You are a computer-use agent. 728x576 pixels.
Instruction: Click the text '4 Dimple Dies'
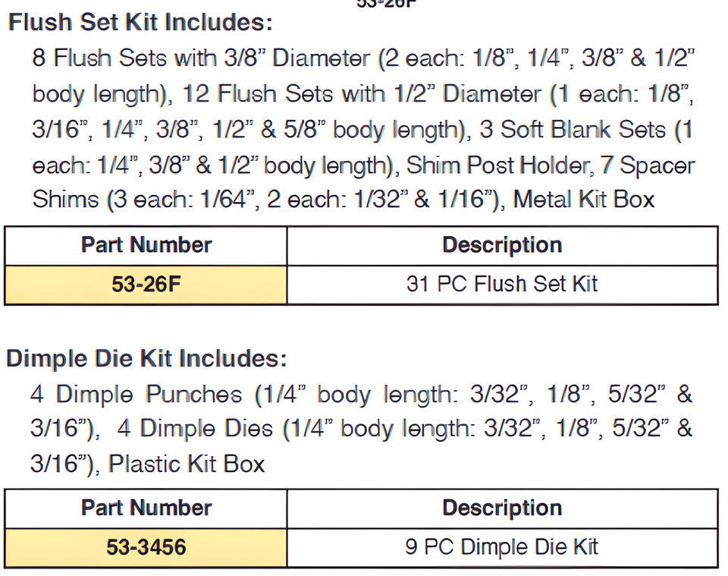tap(195, 428)
